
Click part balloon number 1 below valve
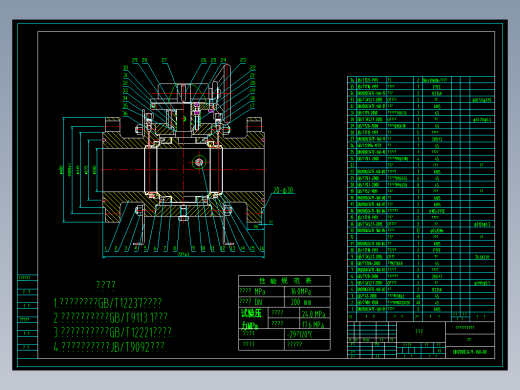[x=106, y=249]
